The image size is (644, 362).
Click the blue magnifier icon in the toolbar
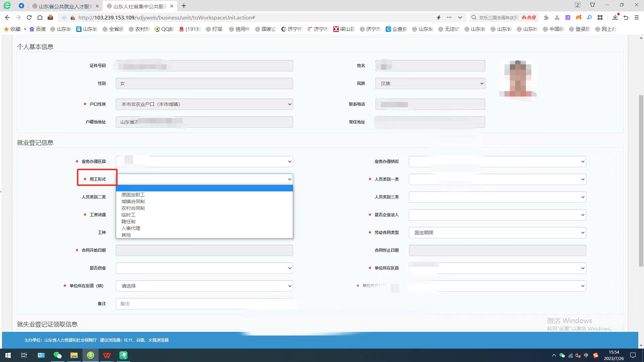[589, 17]
